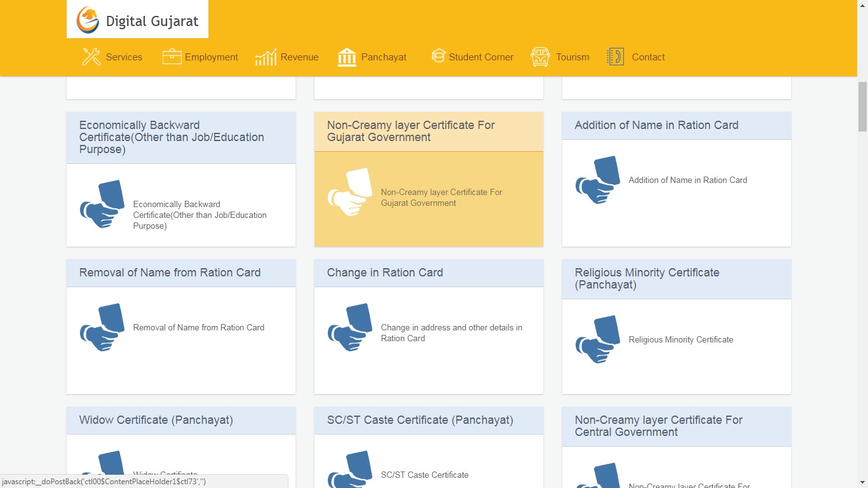Click hand icon in Change in Ration Card
The height and width of the screenshot is (488, 868).
(x=349, y=328)
